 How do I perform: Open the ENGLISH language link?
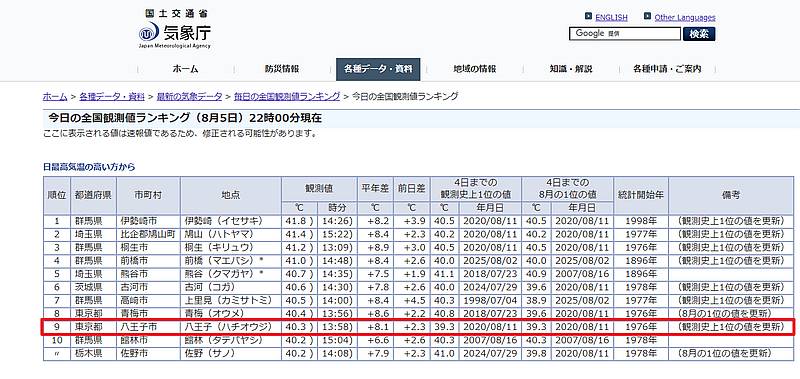coord(611,17)
